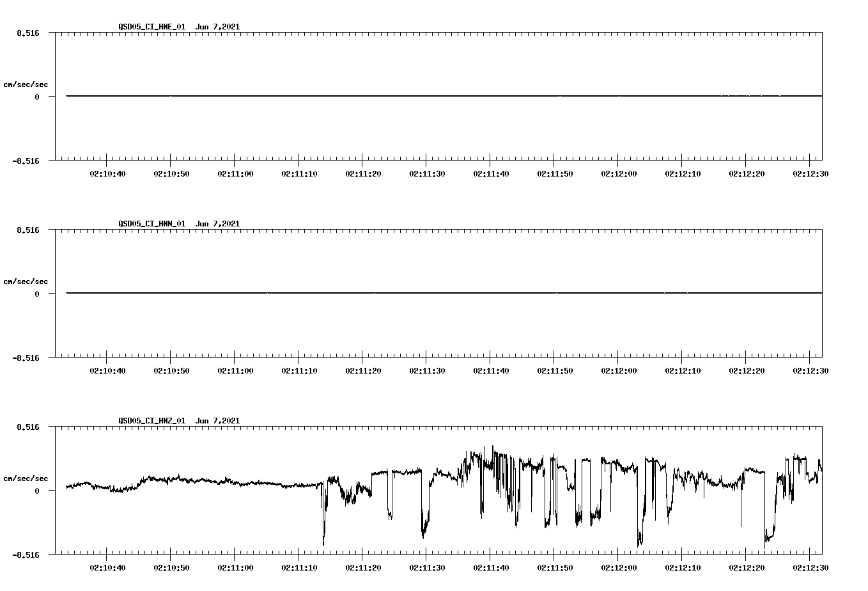Click the 0 axis label on HNN plot
This screenshot has width=868, height=591.
[37, 294]
